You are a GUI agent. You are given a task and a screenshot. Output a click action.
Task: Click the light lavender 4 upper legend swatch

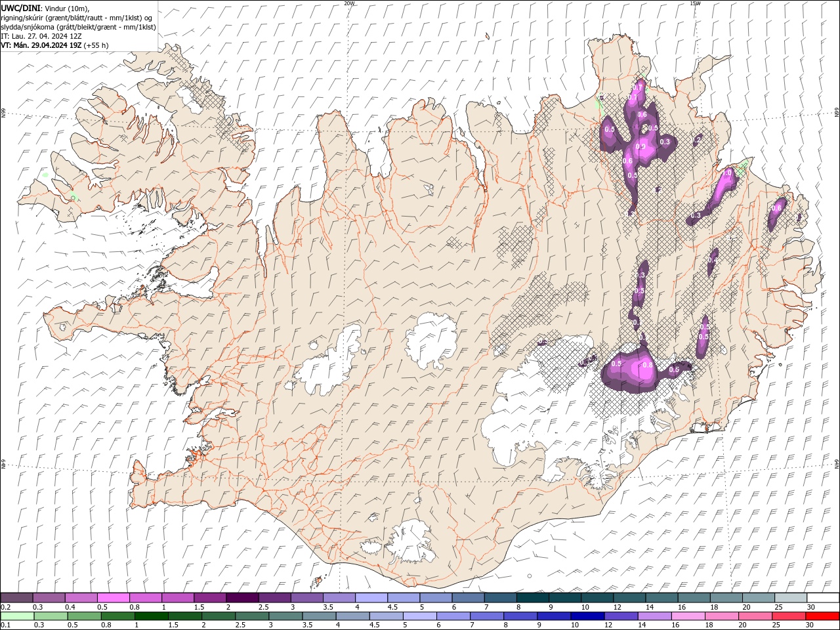point(371,598)
